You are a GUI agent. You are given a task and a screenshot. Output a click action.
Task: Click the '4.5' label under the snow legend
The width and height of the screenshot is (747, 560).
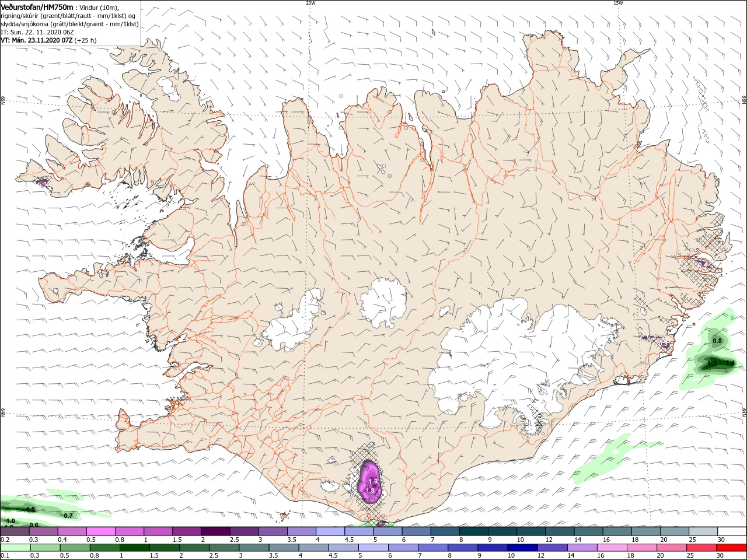pos(349,540)
